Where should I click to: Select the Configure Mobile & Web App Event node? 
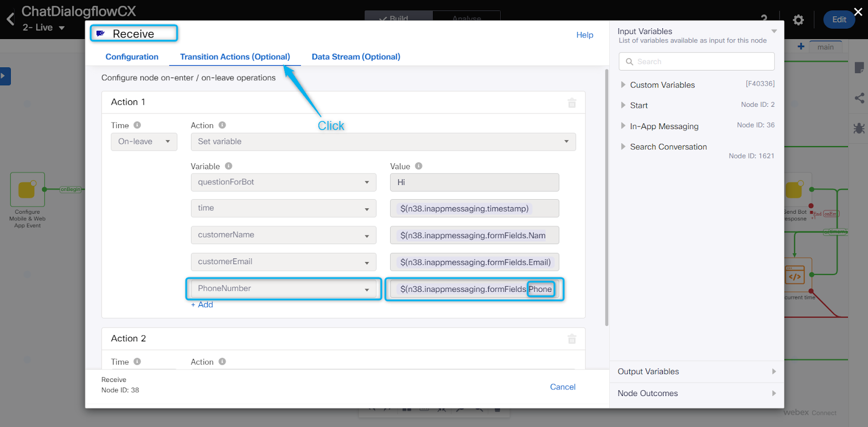(27, 189)
